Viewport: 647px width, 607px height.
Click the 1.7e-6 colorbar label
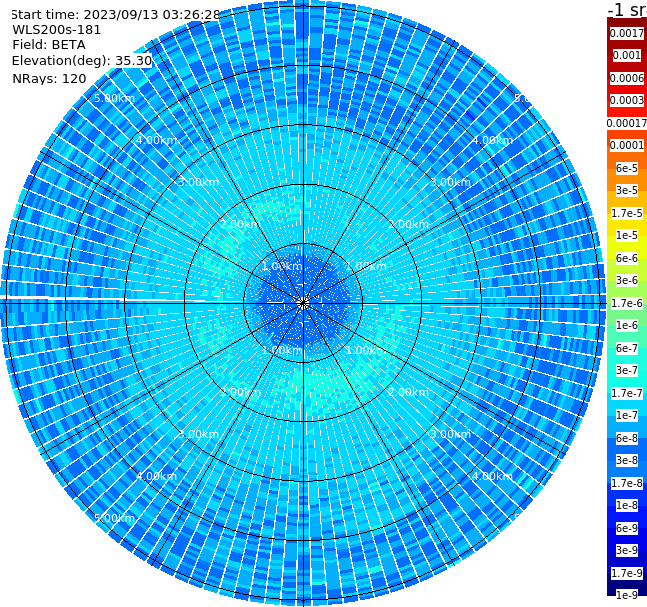click(627, 303)
